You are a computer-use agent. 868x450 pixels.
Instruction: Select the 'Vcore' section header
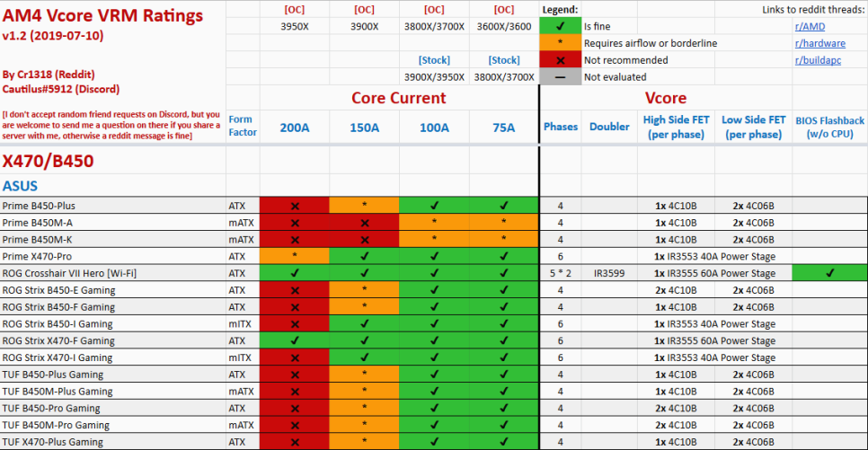point(666,98)
